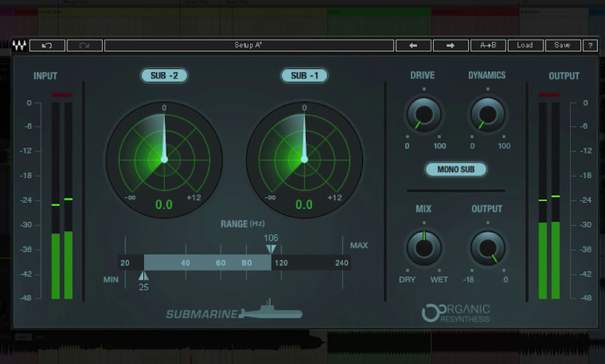Image resolution: width=605 pixels, height=364 pixels.
Task: Load the next preset with right arrow
Action: pos(450,46)
